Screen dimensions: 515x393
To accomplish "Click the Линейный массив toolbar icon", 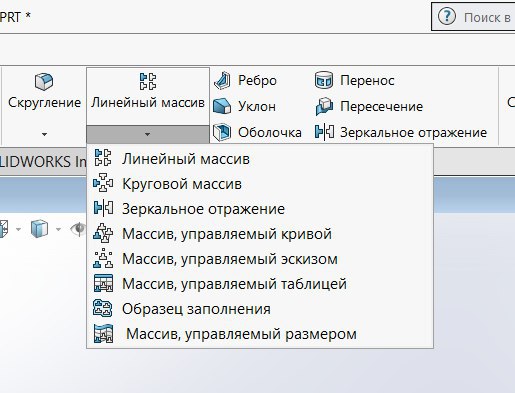I will (148, 81).
